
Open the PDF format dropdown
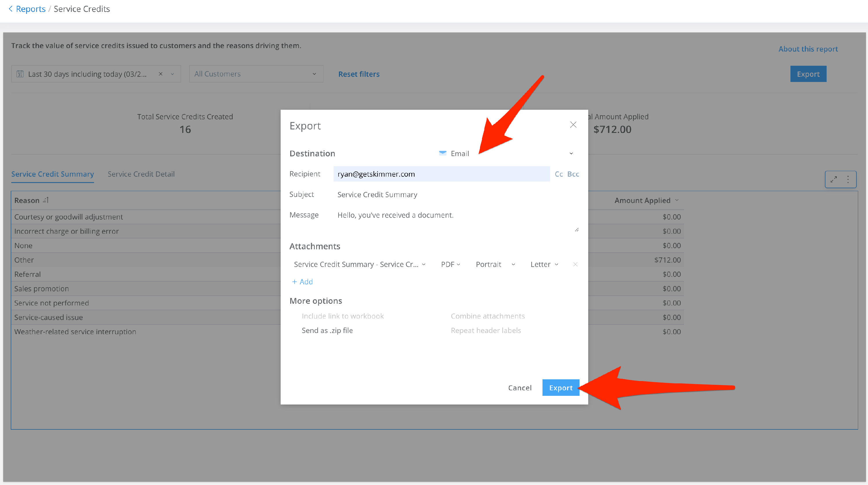tap(450, 264)
